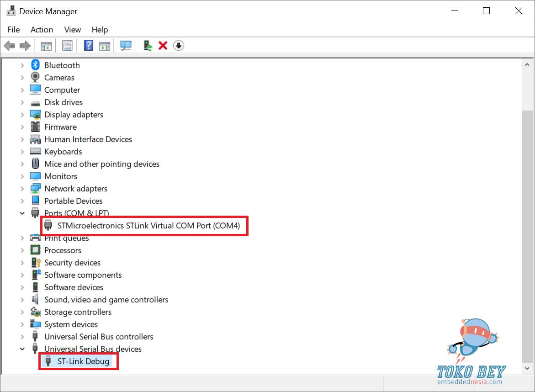Screen dimensions: 535x392
Task: Expand the Bluetooth node chevron
Action: click(22, 65)
